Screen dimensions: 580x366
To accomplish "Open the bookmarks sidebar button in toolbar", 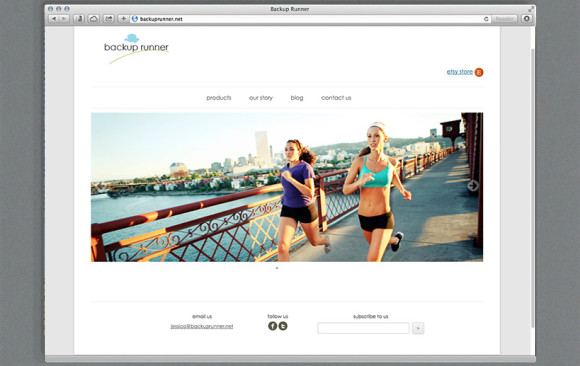I will click(x=78, y=19).
